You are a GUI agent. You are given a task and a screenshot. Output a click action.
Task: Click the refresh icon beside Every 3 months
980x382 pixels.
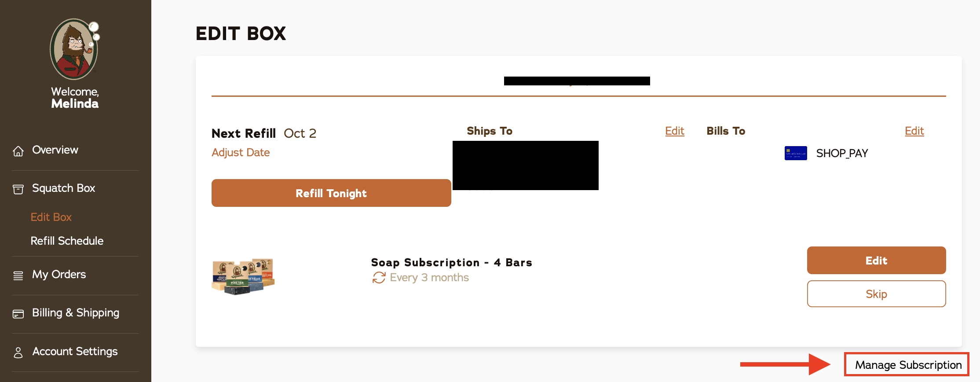[379, 278]
